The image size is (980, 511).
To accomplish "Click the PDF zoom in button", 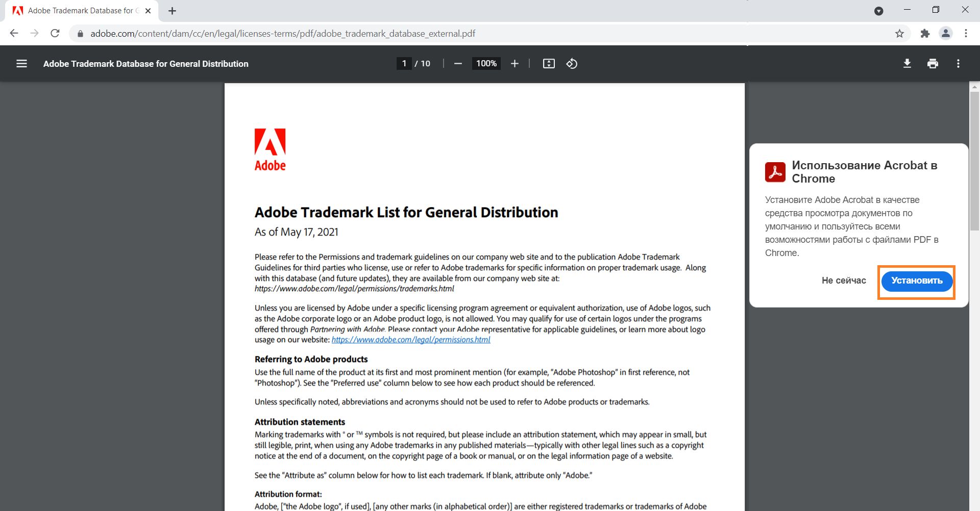I will 514,64.
